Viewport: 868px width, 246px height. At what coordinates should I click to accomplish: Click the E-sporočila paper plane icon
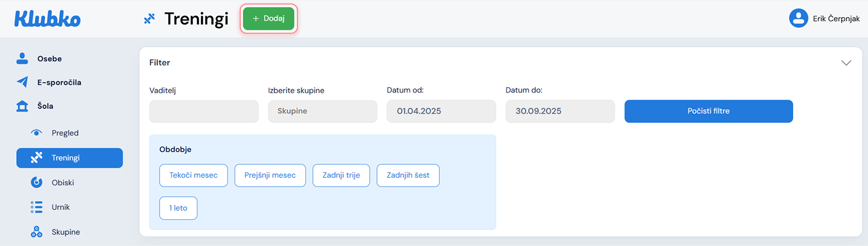pyautogui.click(x=22, y=82)
